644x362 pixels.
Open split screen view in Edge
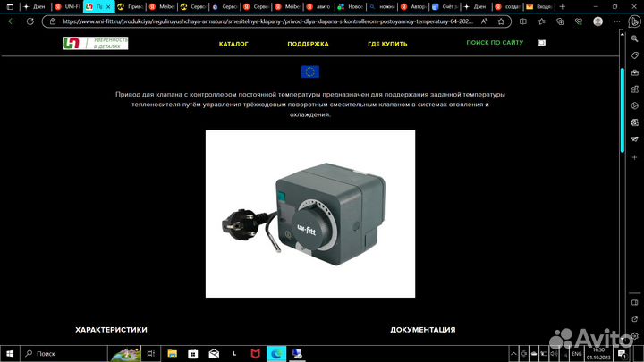[523, 21]
